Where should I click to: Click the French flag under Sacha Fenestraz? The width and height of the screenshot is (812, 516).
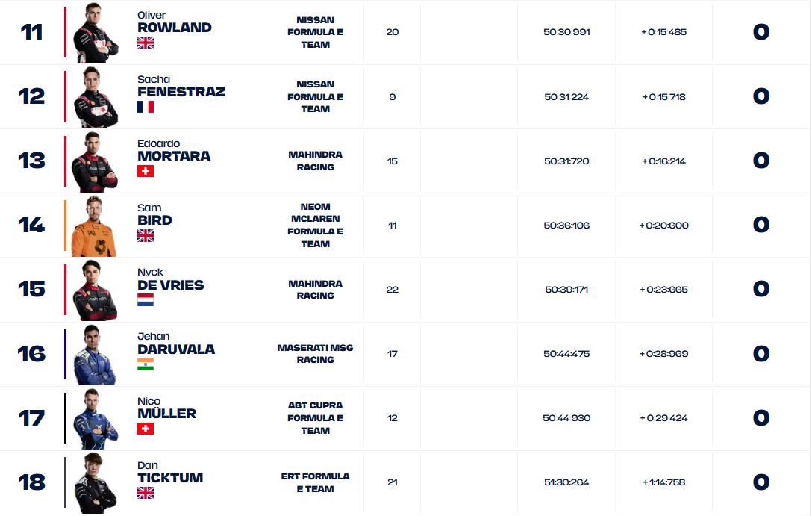pyautogui.click(x=146, y=107)
